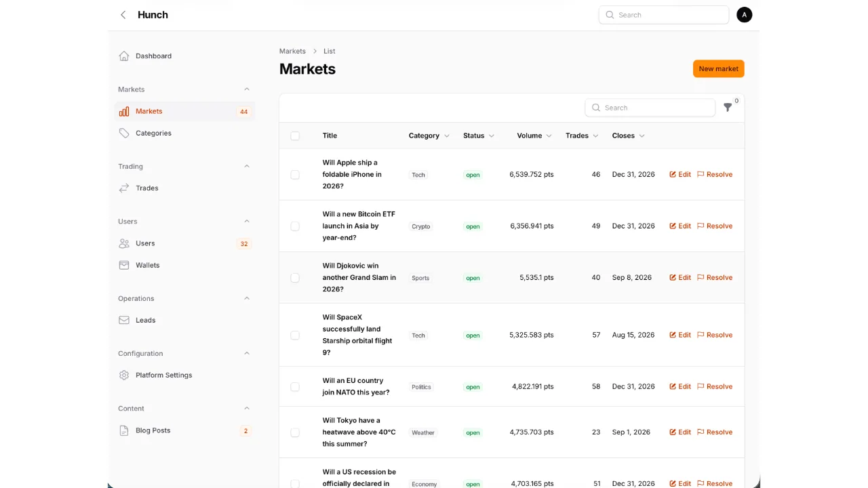Go to Trades in the sidebar

point(184,188)
